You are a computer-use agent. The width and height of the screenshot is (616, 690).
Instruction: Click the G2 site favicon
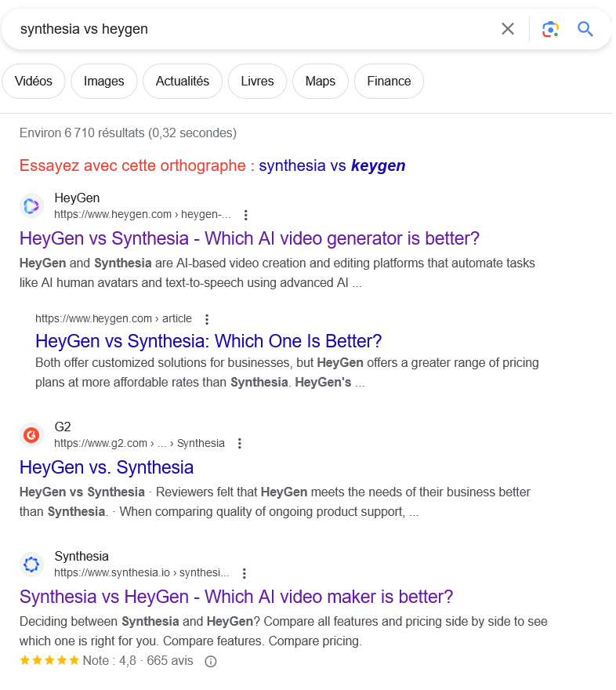pyautogui.click(x=31, y=434)
